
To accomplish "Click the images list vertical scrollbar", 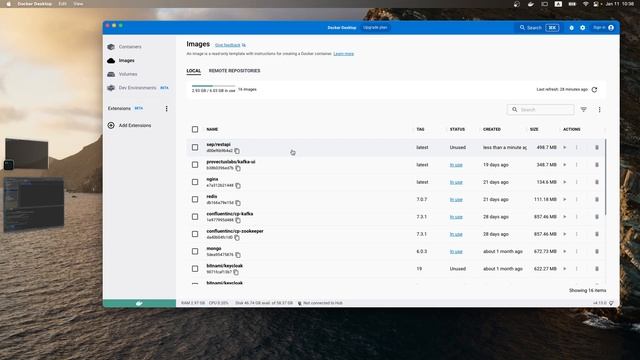I will [x=605, y=177].
